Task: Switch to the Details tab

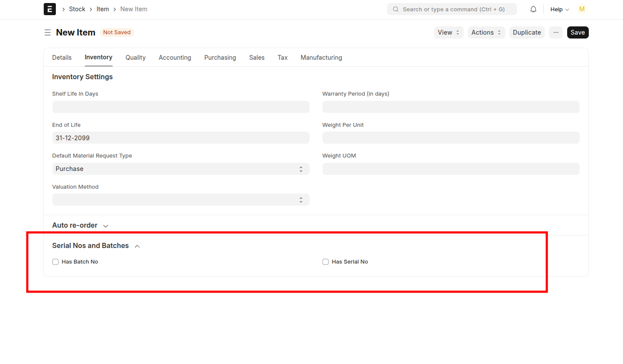Action: click(x=62, y=58)
